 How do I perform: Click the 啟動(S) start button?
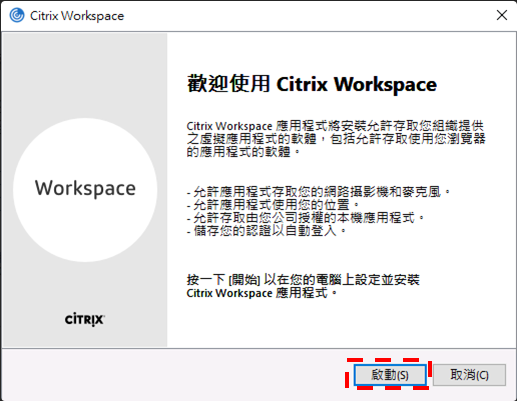(x=390, y=375)
